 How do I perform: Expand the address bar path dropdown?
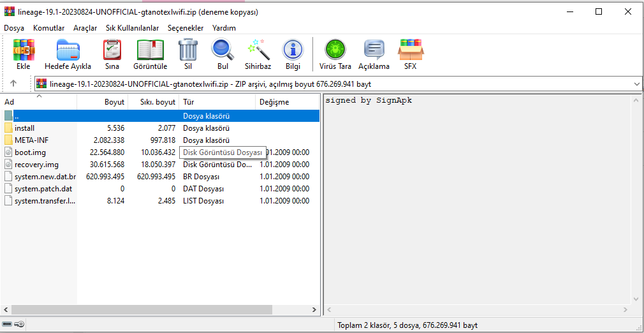[x=637, y=84]
